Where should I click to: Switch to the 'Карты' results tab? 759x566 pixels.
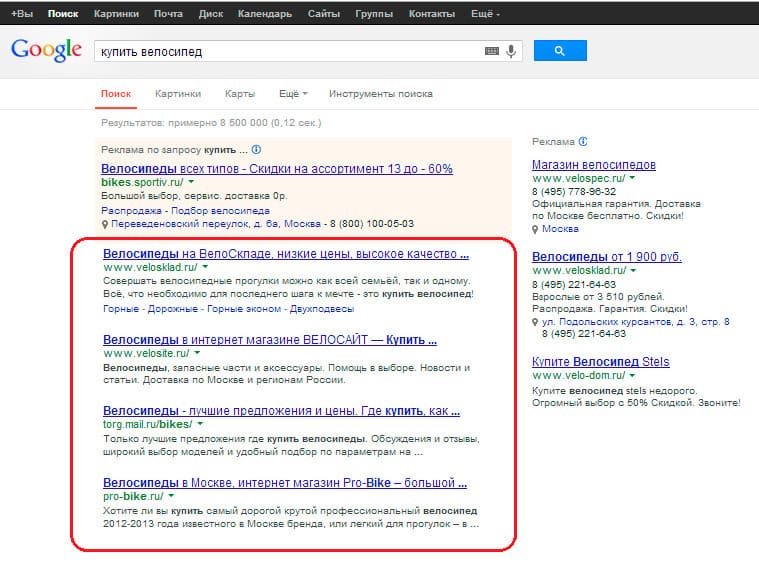[240, 94]
